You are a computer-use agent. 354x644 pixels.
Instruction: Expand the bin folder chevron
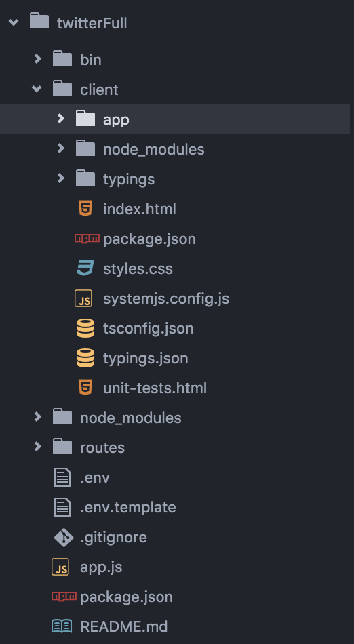click(x=38, y=59)
